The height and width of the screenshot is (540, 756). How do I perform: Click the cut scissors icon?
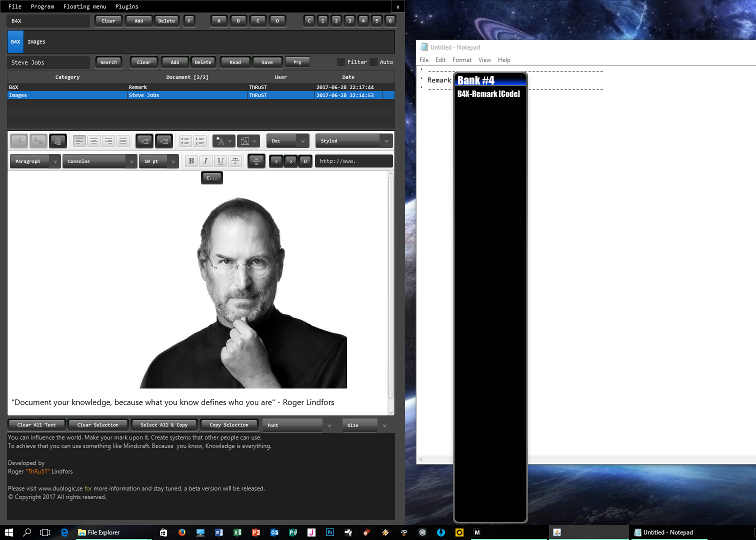(x=19, y=141)
